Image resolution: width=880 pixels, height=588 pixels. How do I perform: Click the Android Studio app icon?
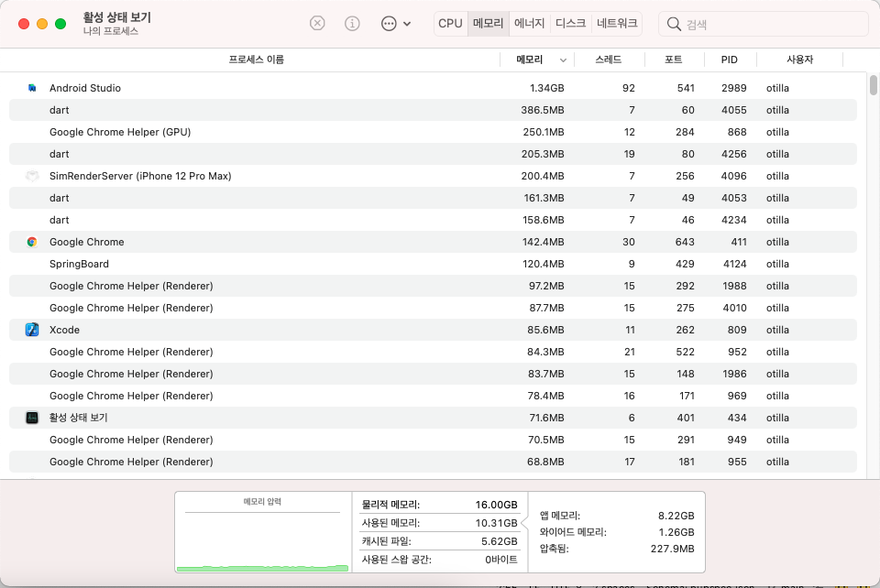(32, 88)
